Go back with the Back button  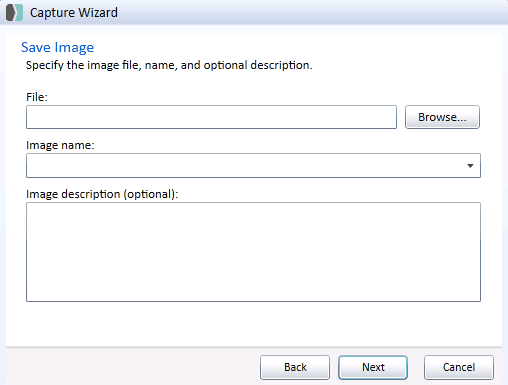(x=295, y=367)
